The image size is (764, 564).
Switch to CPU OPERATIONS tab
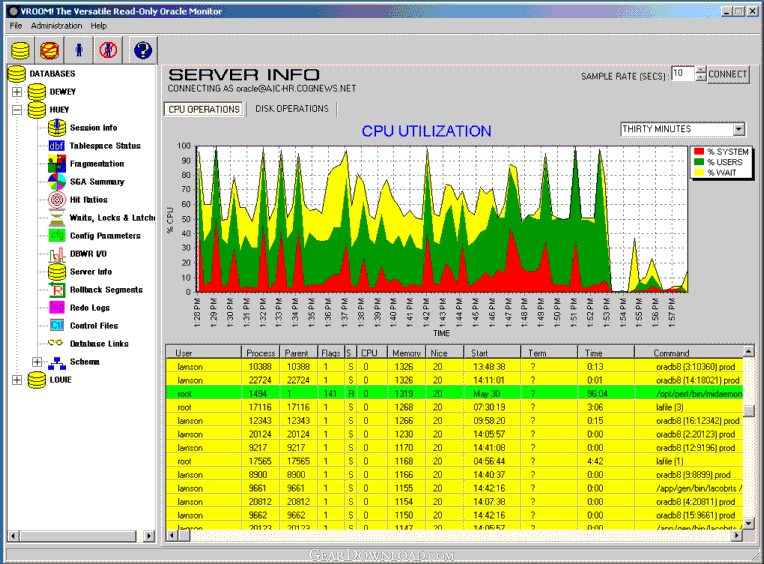click(204, 109)
